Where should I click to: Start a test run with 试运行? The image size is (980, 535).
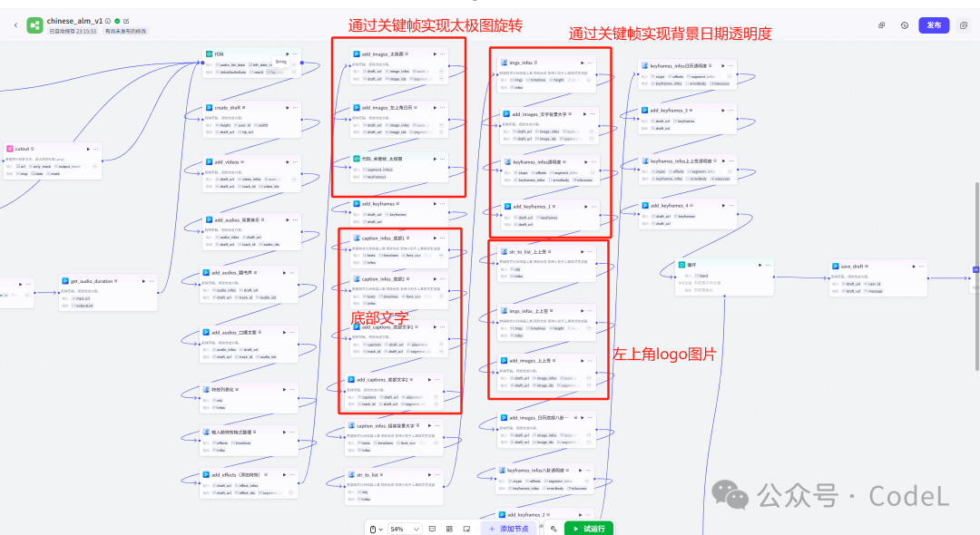[589, 529]
